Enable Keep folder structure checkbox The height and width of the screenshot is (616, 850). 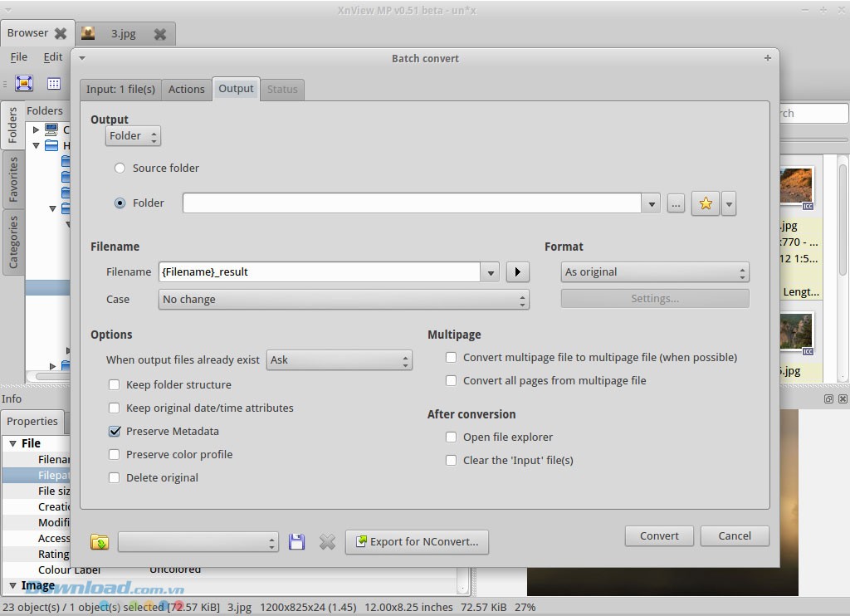(x=115, y=385)
